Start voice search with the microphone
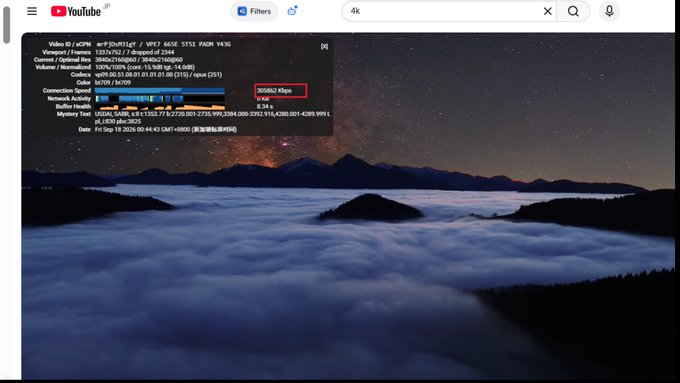Viewport: 680px width, 383px height. 609,11
